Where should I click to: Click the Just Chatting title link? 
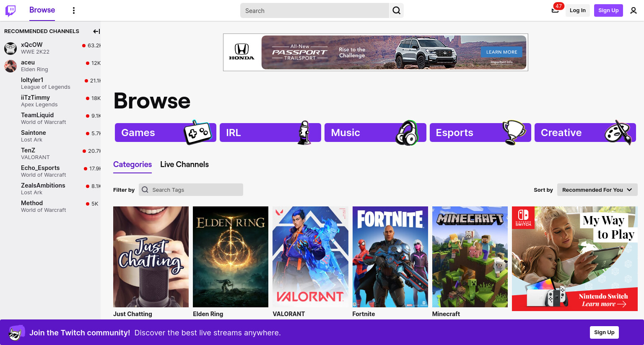coord(132,314)
